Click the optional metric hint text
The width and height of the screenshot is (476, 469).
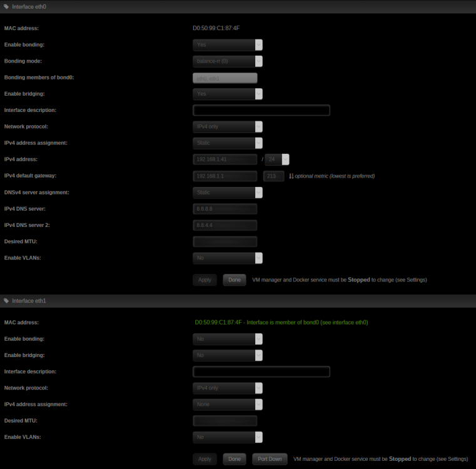335,176
